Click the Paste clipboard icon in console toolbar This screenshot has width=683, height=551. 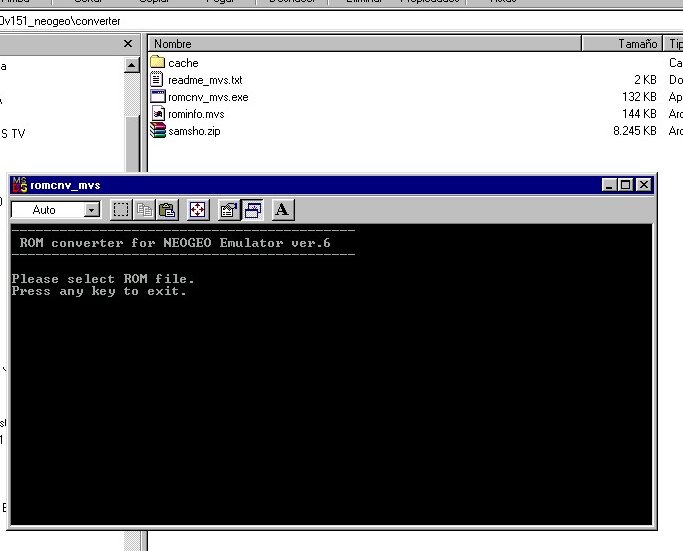(167, 210)
